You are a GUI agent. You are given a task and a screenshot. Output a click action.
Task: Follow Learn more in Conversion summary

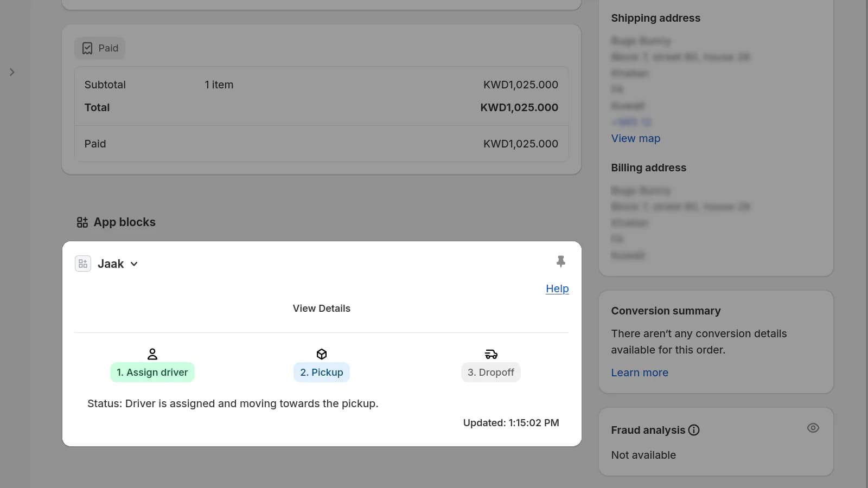[x=640, y=373]
